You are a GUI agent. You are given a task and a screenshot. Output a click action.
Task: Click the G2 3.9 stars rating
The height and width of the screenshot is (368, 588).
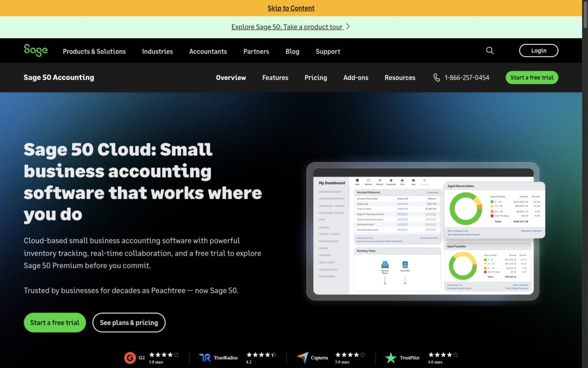point(164,358)
